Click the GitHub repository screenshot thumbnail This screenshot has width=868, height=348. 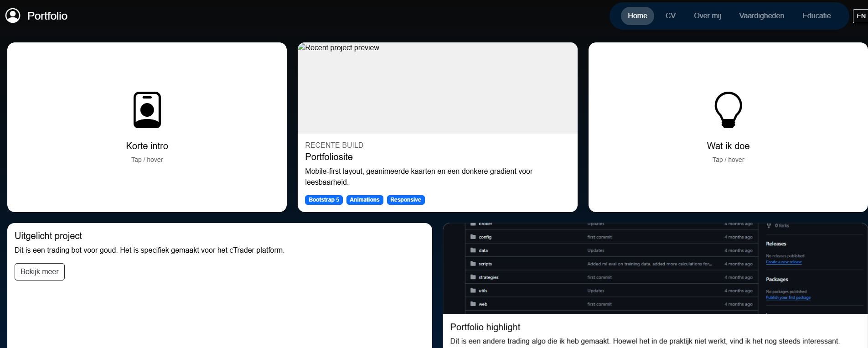point(655,269)
